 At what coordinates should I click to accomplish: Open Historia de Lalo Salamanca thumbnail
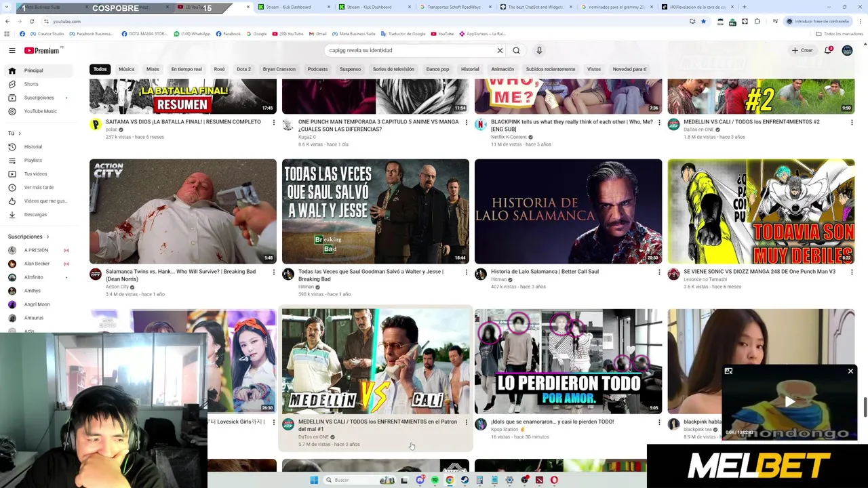click(x=568, y=211)
